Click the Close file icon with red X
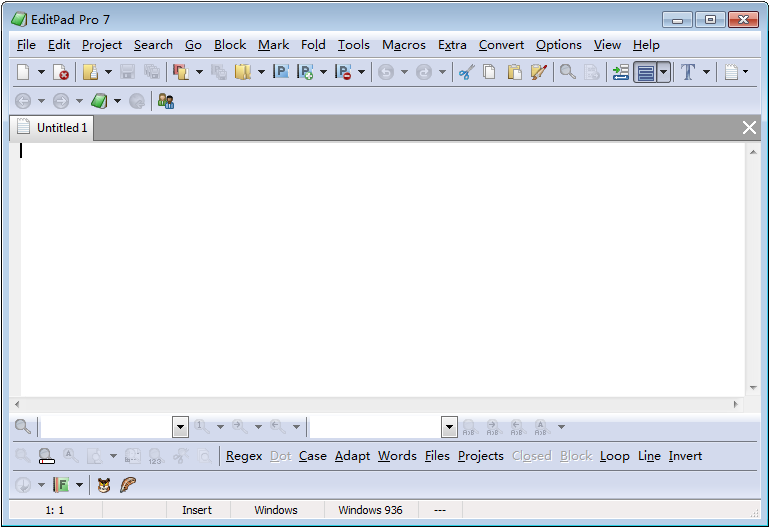This screenshot has height=527, width=770. click(x=61, y=72)
